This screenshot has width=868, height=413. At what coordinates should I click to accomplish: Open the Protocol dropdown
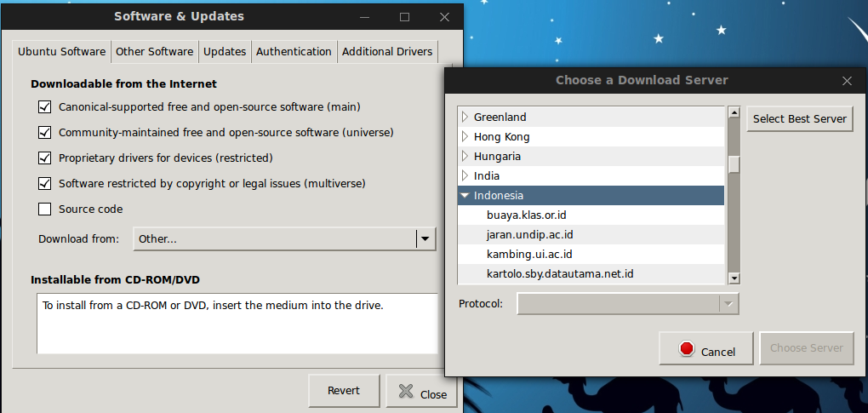pos(628,304)
